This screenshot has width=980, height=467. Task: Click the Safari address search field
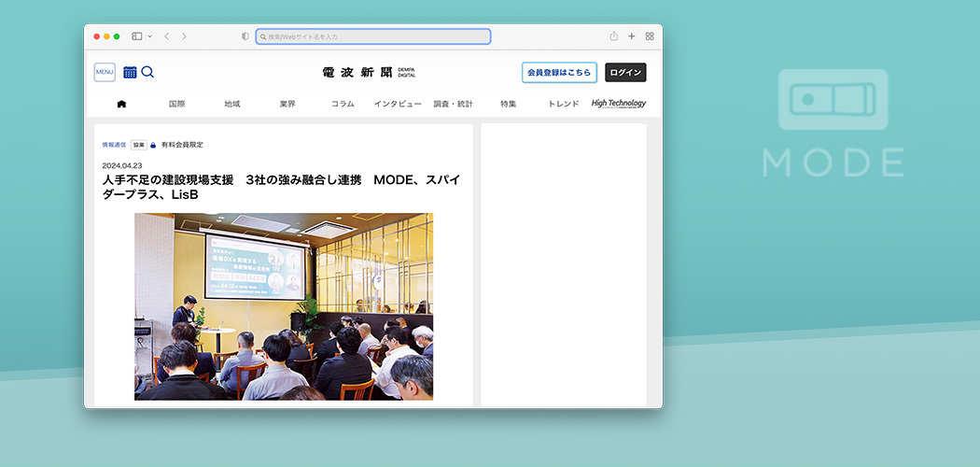coord(373,36)
